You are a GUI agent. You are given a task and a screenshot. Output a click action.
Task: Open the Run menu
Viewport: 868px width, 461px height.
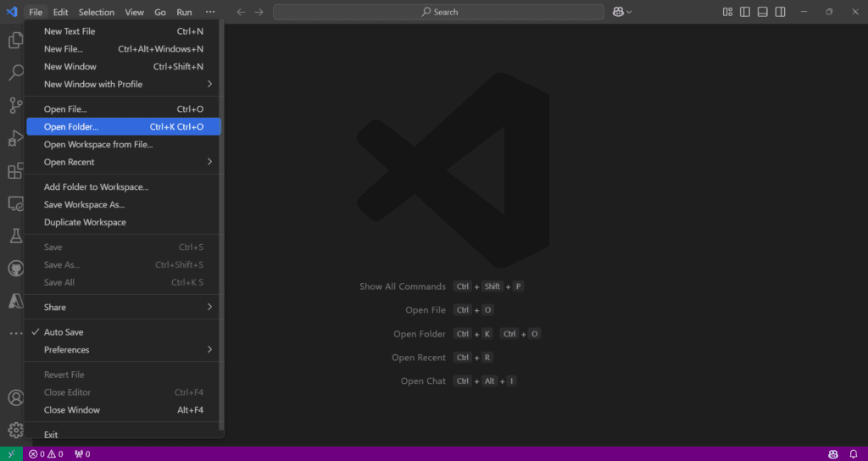coord(184,12)
